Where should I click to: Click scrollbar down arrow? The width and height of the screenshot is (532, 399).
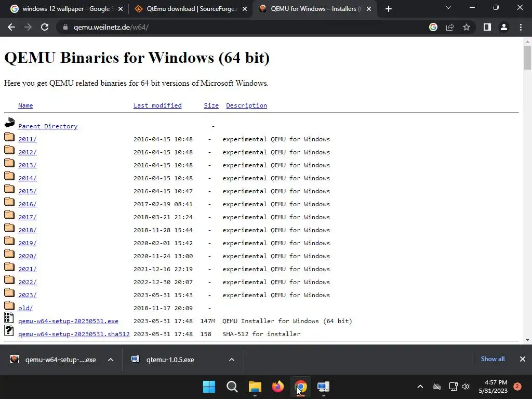tap(527, 340)
